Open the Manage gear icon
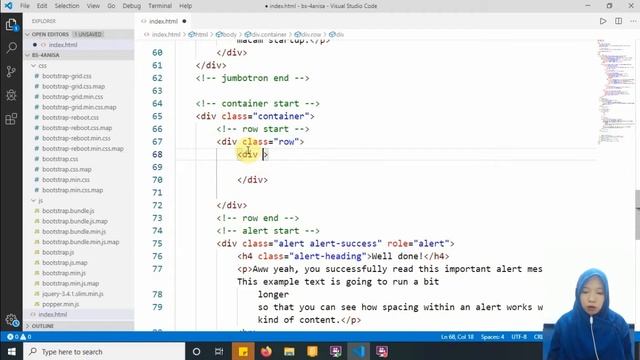The width and height of the screenshot is (640, 360). pyautogui.click(x=12, y=320)
